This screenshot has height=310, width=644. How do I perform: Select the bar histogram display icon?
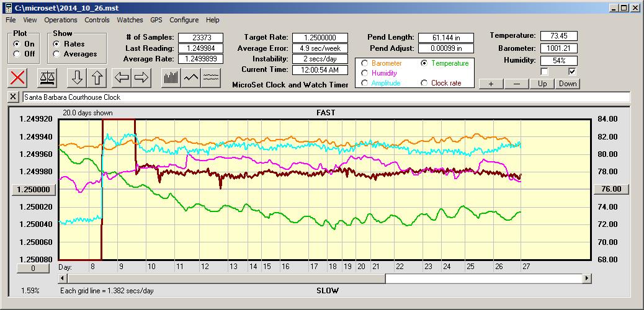(171, 78)
